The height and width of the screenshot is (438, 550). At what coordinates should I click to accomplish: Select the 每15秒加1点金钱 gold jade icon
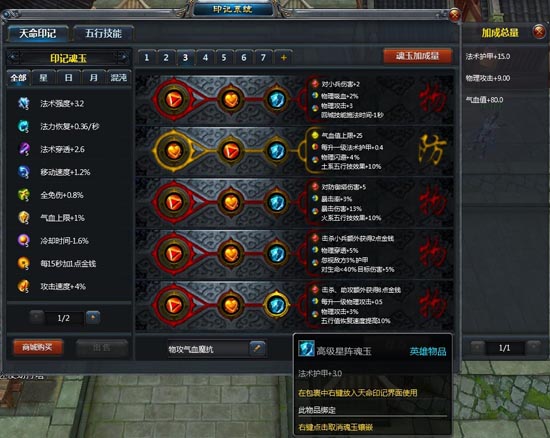point(24,263)
